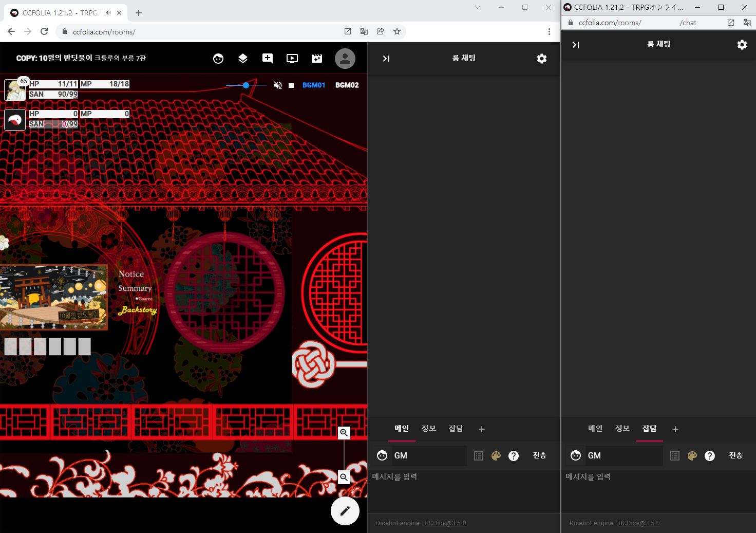The height and width of the screenshot is (533, 756).
Task: Add a new chat tab in main window
Action: pos(482,429)
